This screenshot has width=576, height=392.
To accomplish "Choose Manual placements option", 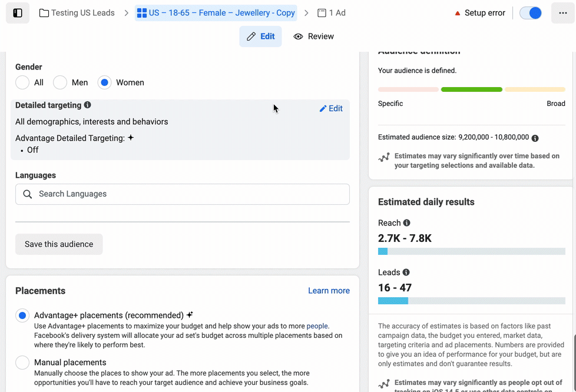I will 22,363.
